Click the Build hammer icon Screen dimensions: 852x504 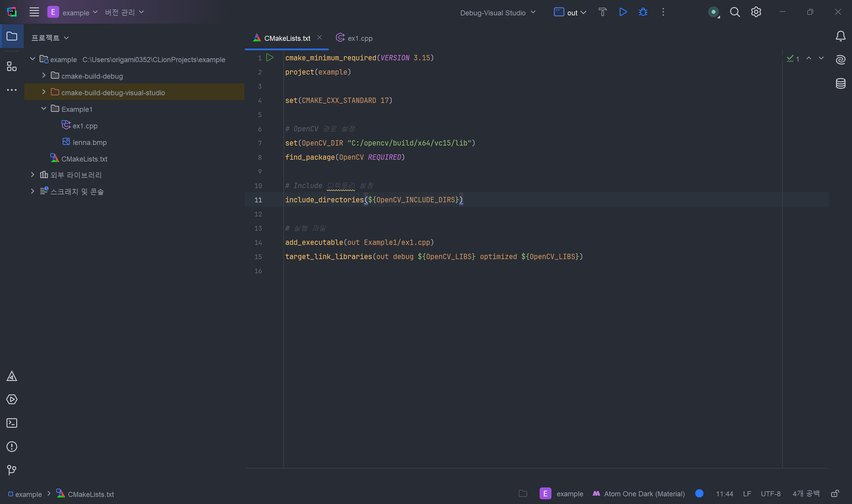pos(603,12)
